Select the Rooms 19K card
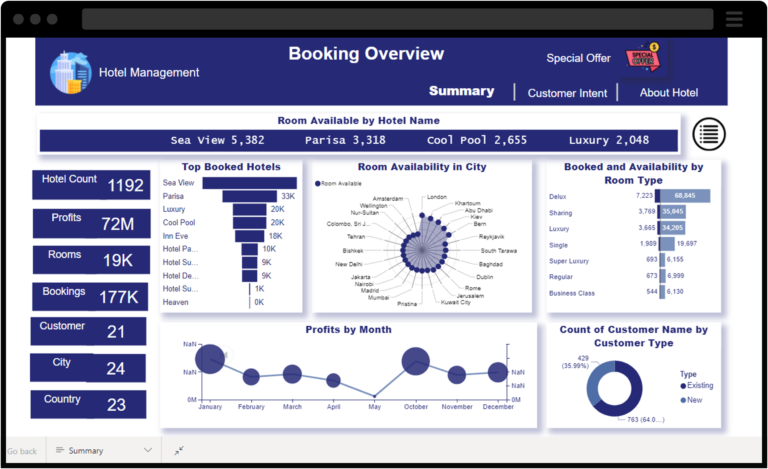The image size is (768, 469). (91, 260)
